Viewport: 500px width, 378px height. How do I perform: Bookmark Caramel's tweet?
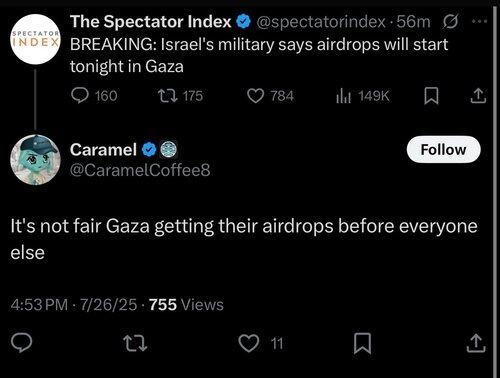click(x=362, y=343)
